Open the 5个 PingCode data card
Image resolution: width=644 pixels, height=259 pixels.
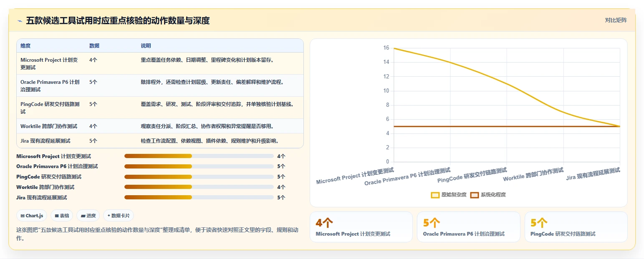tap(576, 227)
